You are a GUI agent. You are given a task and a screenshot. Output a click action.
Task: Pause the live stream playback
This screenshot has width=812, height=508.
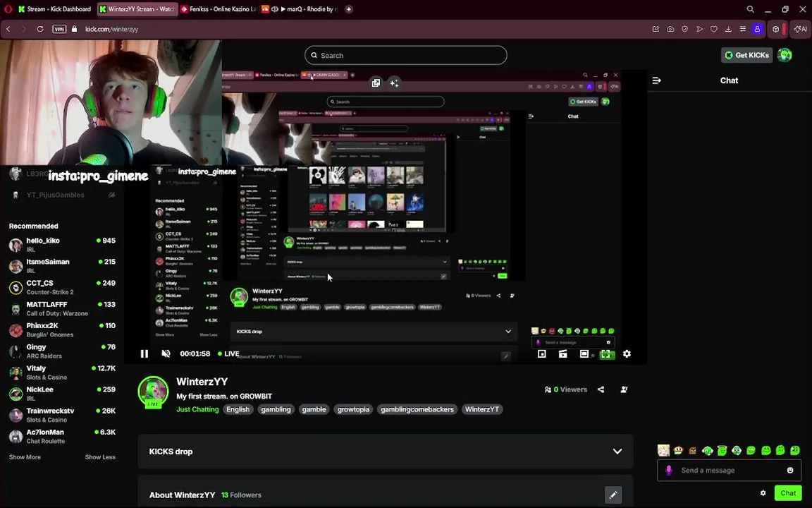[x=144, y=353]
